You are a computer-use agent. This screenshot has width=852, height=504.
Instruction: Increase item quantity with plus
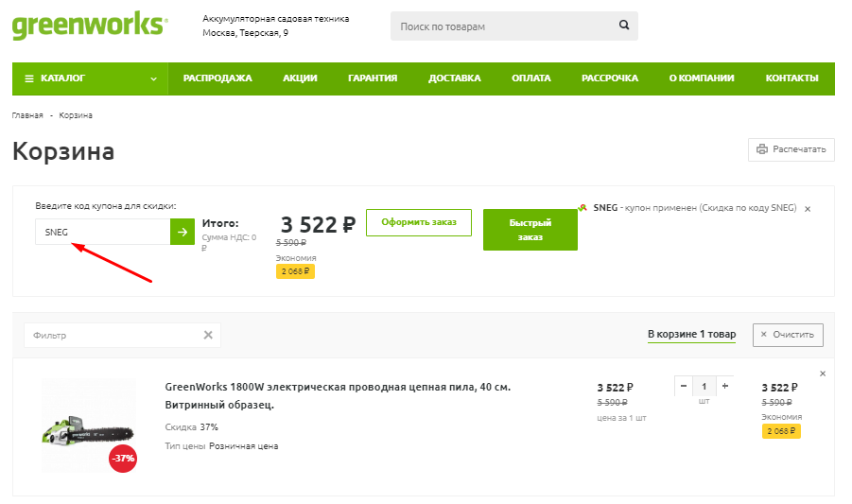point(725,386)
